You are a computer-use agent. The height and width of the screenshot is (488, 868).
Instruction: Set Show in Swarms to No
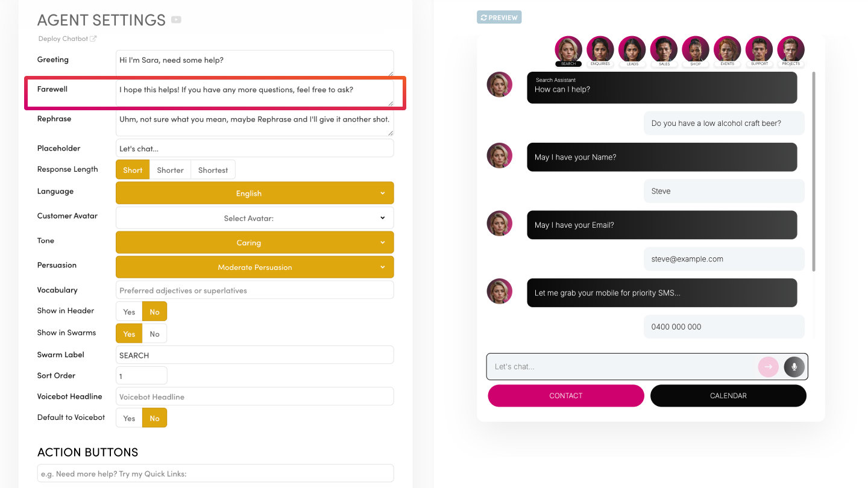point(154,334)
